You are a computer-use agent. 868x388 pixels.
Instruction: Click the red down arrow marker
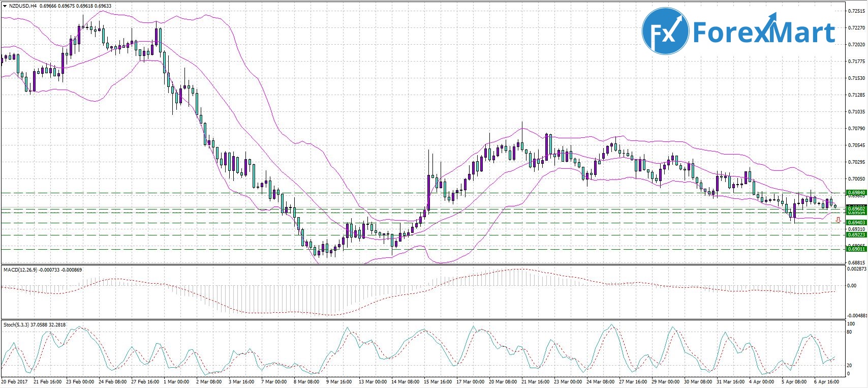tap(838, 220)
